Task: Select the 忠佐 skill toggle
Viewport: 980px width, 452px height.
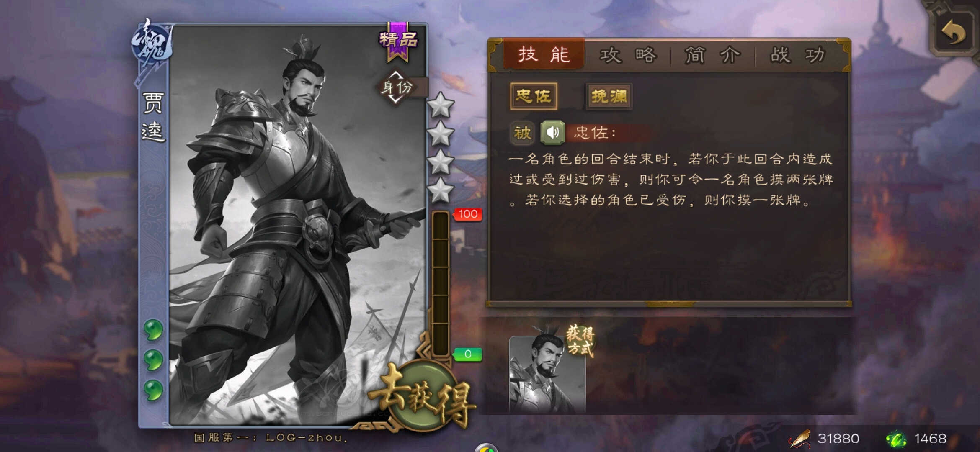Action: point(534,96)
